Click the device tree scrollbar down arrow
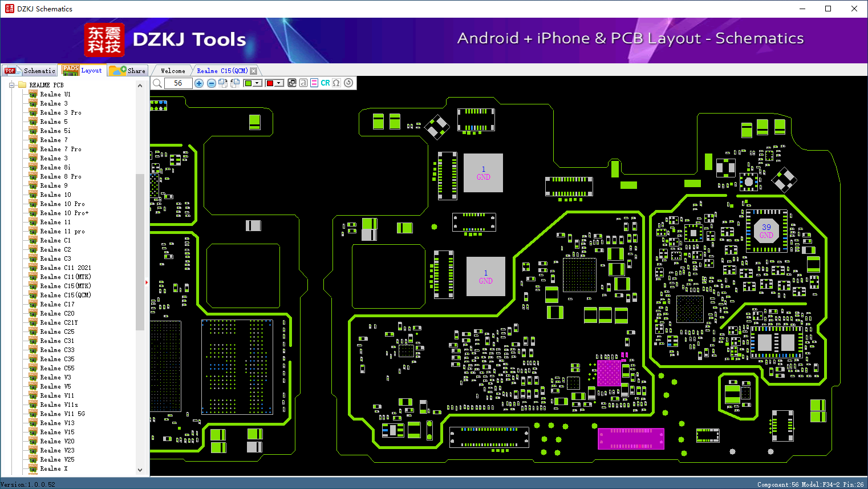 [140, 470]
